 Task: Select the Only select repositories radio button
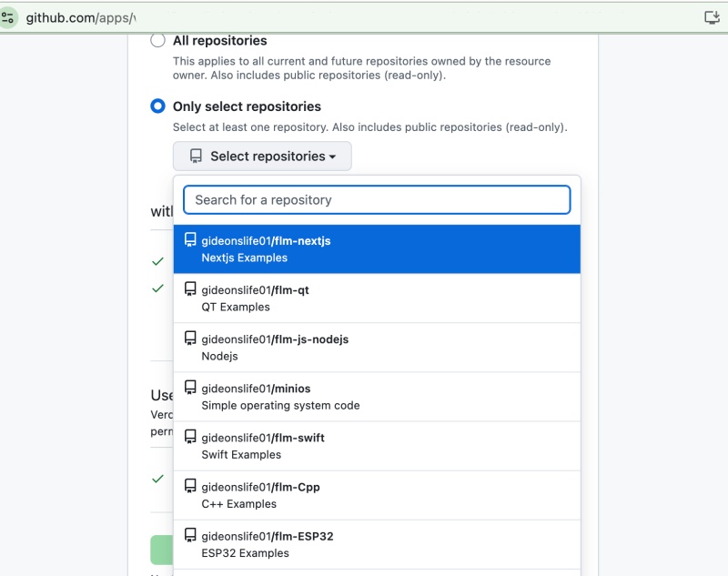[x=157, y=106]
